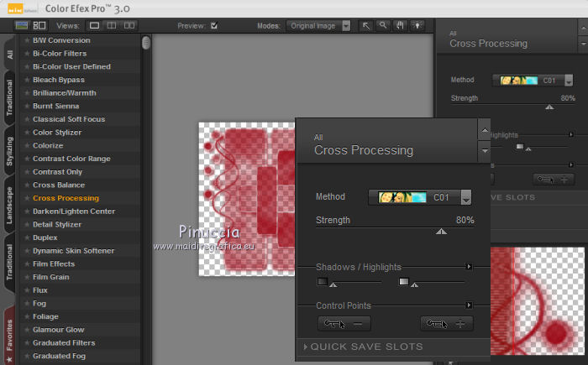Click the up arrow beside enlarged Cross Processing title
The width and height of the screenshot is (588, 365).
[x=485, y=130]
